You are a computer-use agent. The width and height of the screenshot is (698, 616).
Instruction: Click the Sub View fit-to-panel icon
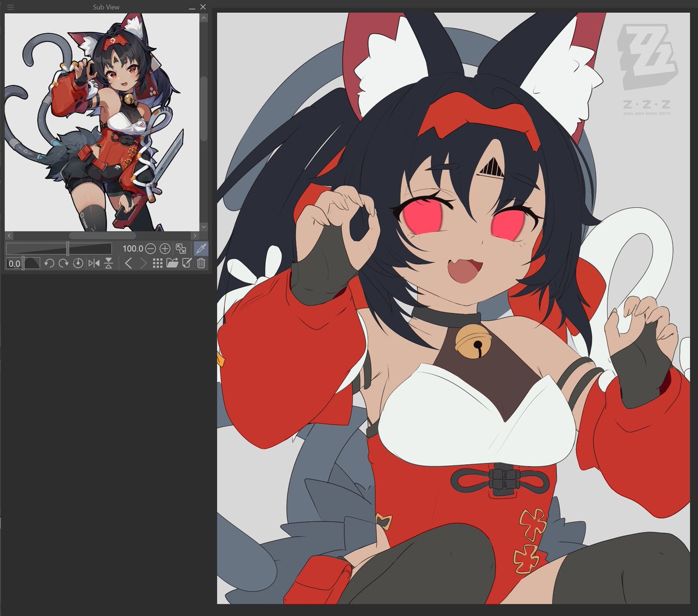click(181, 248)
